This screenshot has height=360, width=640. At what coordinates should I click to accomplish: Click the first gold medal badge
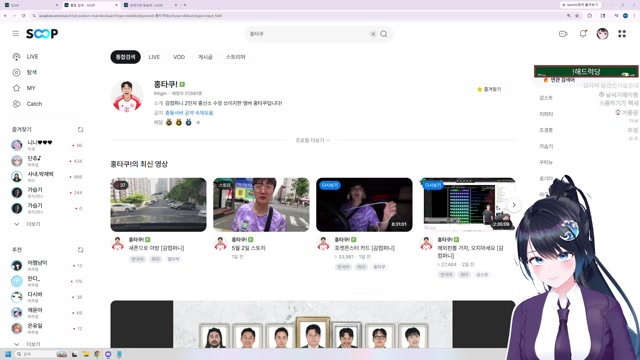(169, 122)
